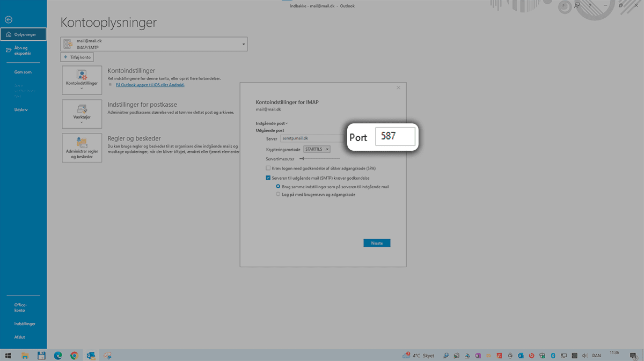
Task: Click the Bluetooth tray icon
Action: tap(552, 356)
